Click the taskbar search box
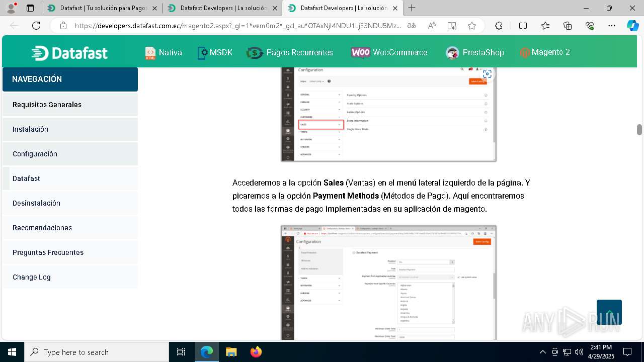The height and width of the screenshot is (362, 644). pyautogui.click(x=97, y=352)
